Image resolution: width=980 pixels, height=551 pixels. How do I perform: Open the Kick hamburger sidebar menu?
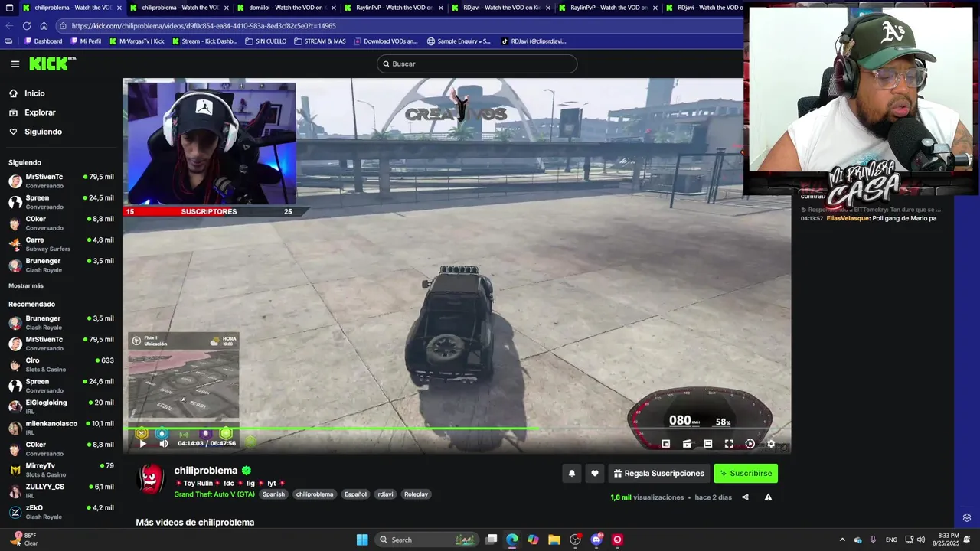[x=15, y=64]
